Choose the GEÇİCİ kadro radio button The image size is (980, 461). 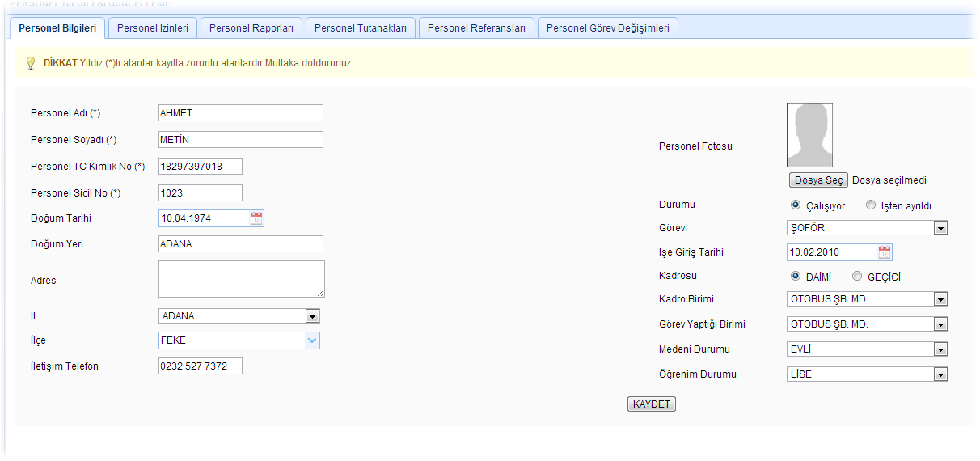pos(857,277)
